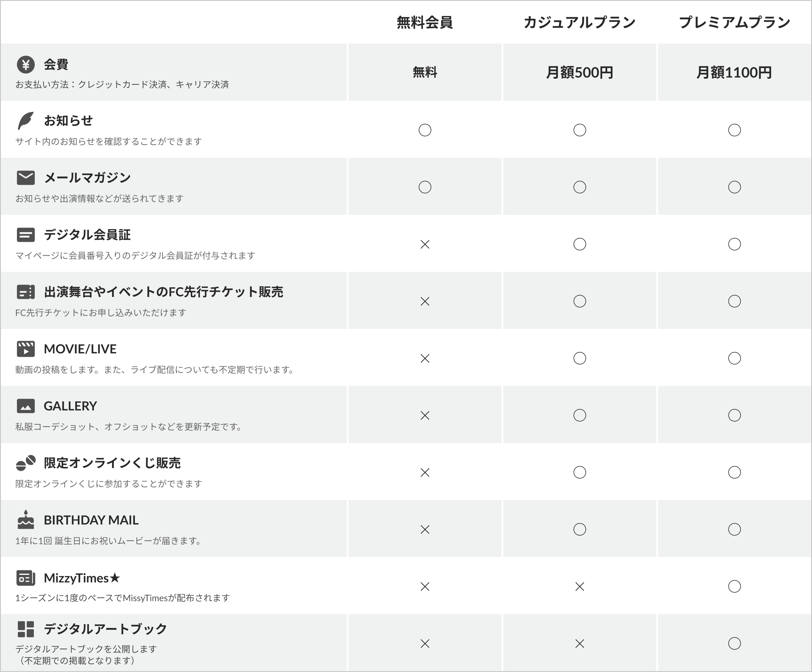Click the feather icon for お知らせ
Viewport: 812px width, 672px height.
tap(26, 121)
